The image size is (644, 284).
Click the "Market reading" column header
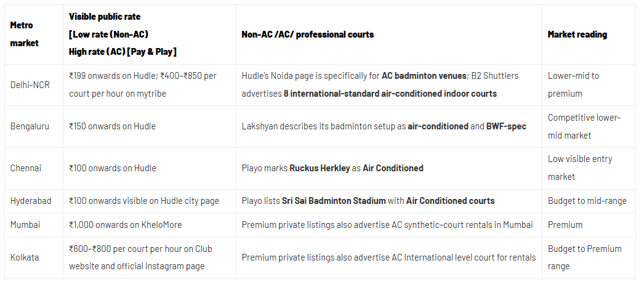tap(577, 34)
